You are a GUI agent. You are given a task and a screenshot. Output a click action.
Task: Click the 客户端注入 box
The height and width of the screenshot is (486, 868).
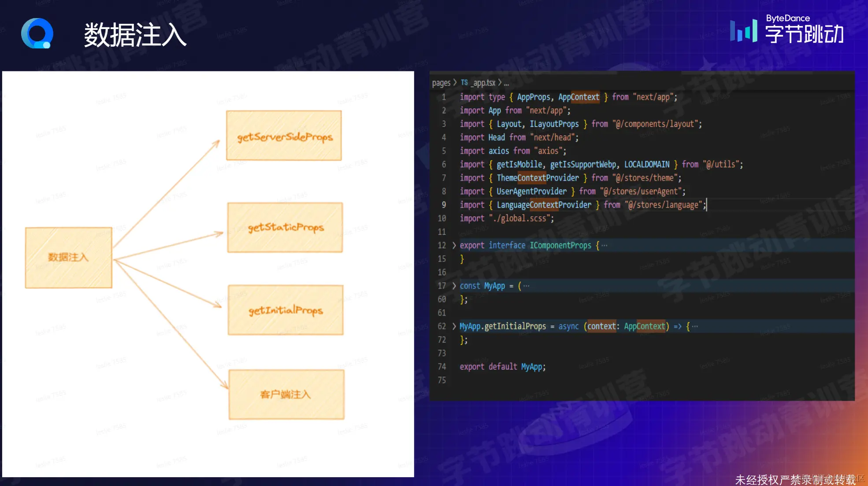[x=286, y=394]
